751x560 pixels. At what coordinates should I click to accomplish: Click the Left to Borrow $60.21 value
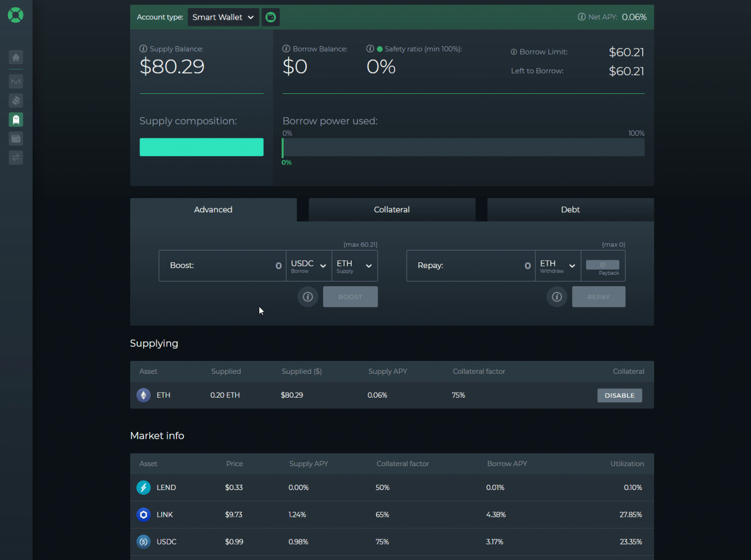point(627,71)
